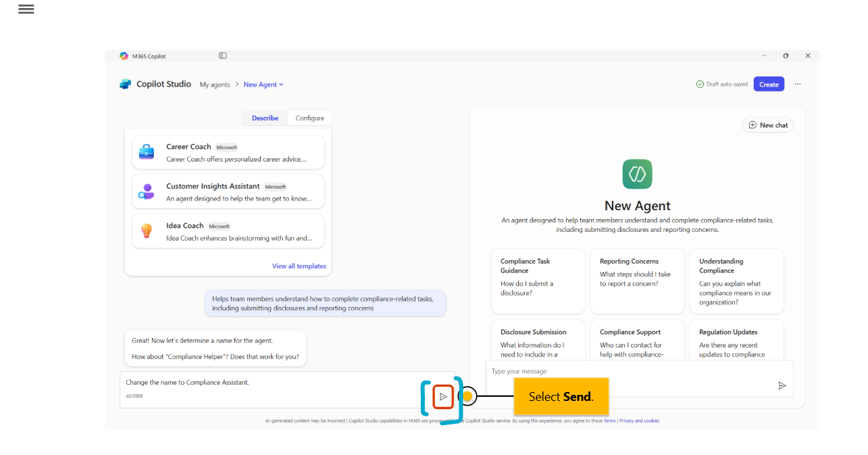Choose Disclosure Submission prompt card
The width and height of the screenshot is (868, 455).
pyautogui.click(x=538, y=340)
